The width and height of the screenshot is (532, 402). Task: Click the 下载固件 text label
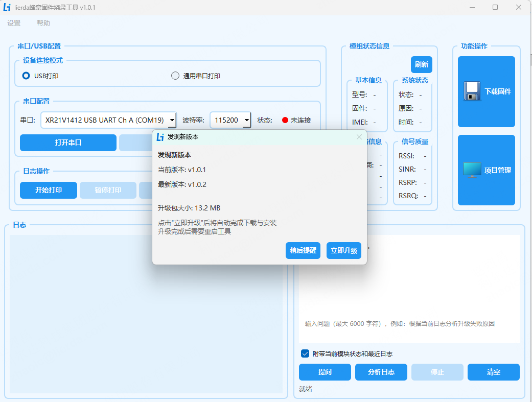[498, 91]
